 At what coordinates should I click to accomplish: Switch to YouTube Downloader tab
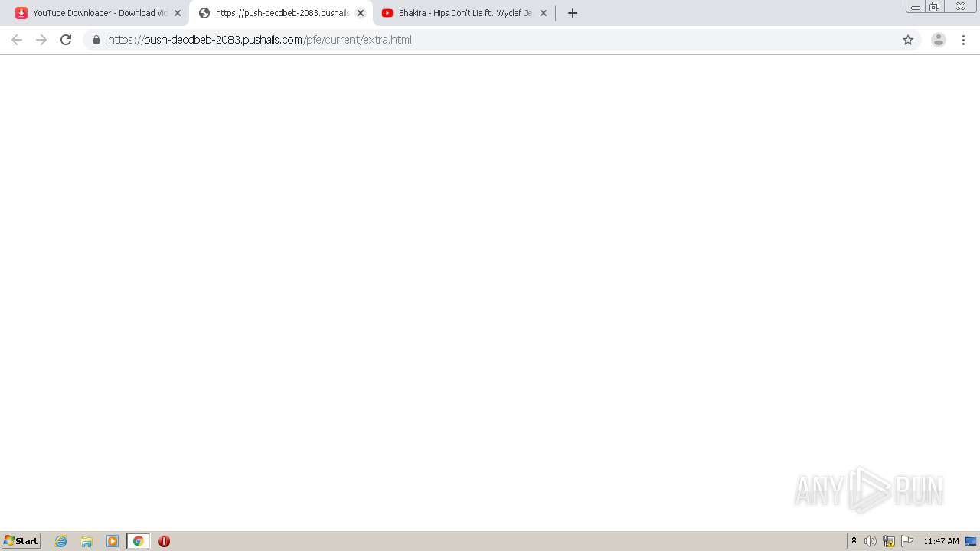tap(100, 13)
